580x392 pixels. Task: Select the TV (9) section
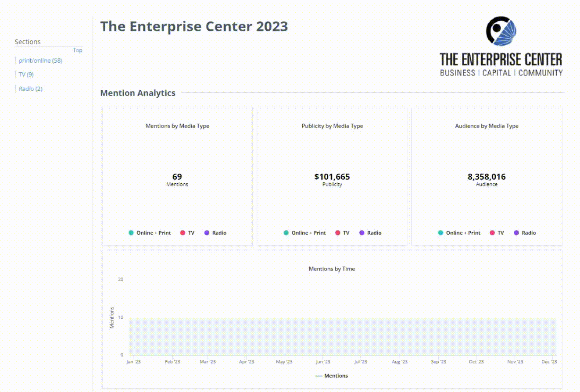tap(25, 75)
